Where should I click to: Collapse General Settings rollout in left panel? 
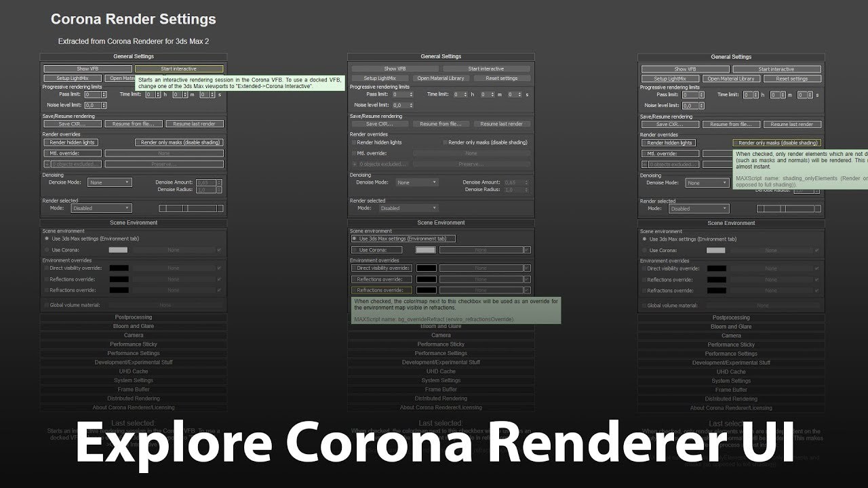click(x=133, y=57)
